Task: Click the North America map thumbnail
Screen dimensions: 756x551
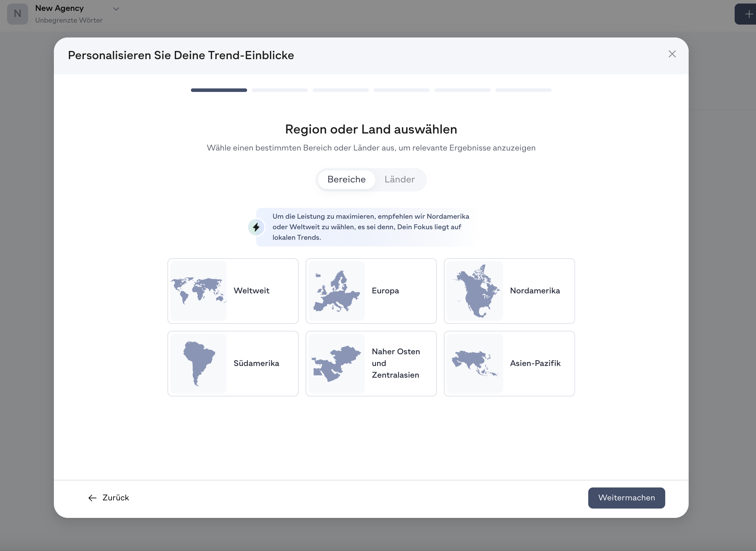Action: tap(475, 291)
